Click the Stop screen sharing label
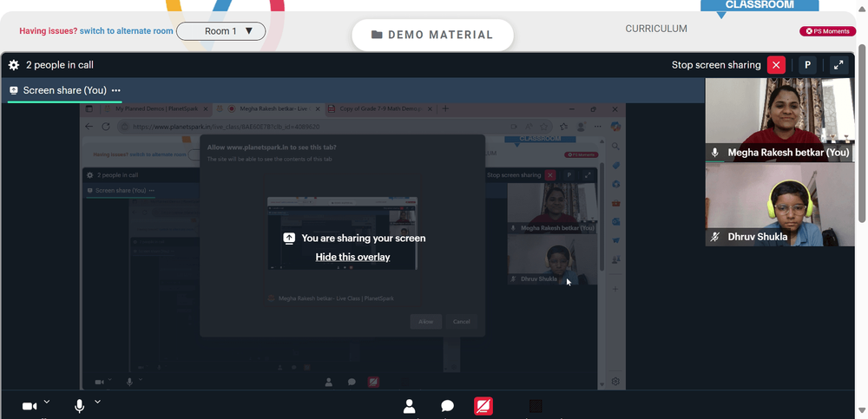Viewport: 868px width, 419px height. [x=716, y=65]
